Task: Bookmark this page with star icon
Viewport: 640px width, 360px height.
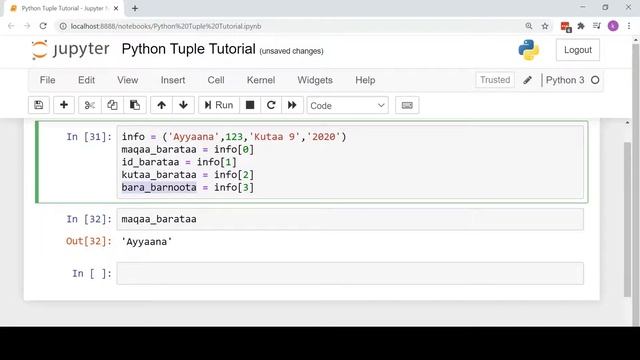Action: 545,26
